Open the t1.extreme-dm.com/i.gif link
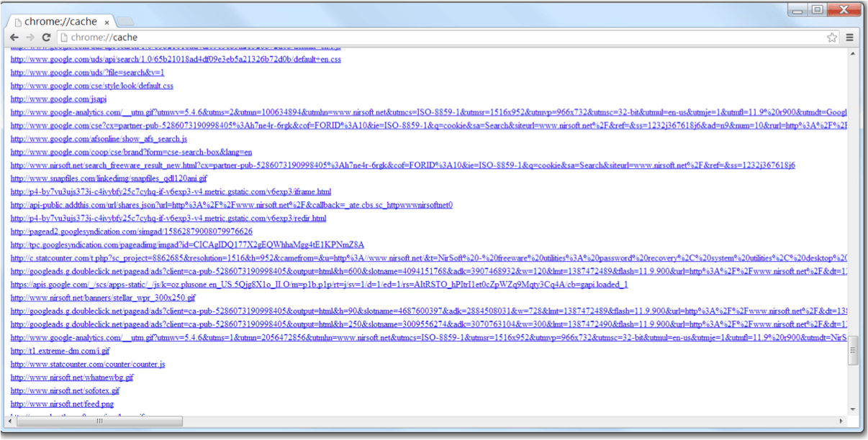The image size is (868, 440). pyautogui.click(x=58, y=350)
